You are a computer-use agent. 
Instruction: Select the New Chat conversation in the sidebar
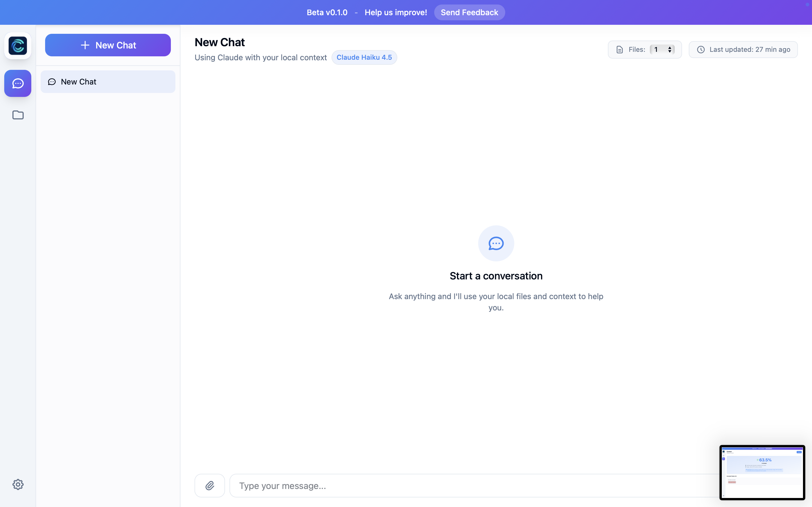(108, 81)
